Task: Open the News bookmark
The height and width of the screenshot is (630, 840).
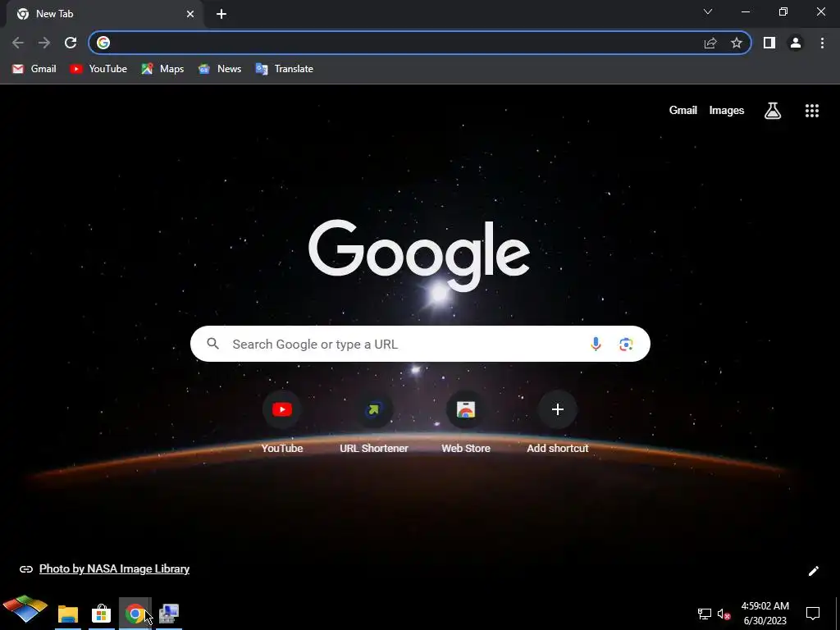Action: click(220, 69)
